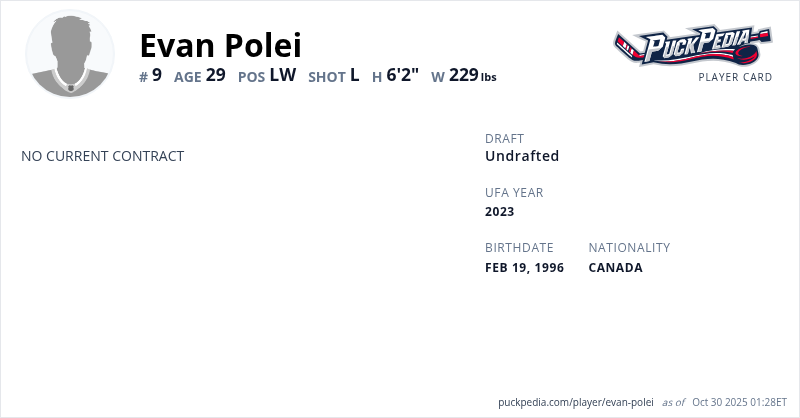This screenshot has height=418, width=800.
Task: Click the nationality CANADA value
Action: [615, 268]
